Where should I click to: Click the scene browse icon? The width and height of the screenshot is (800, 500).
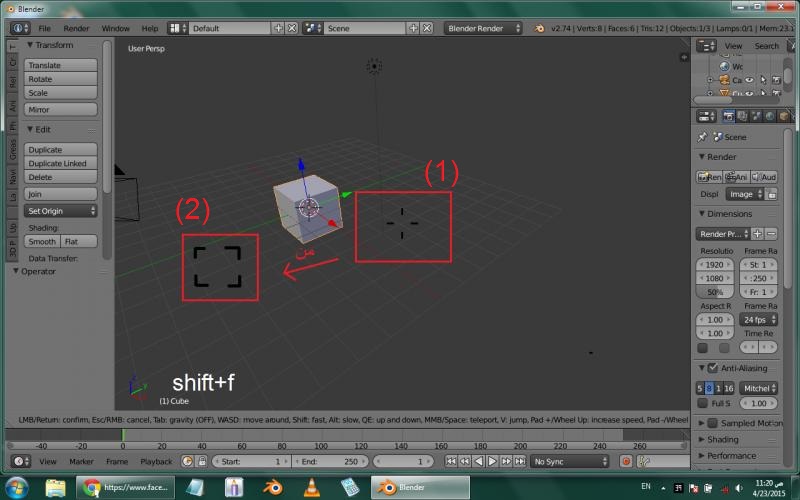(x=313, y=28)
